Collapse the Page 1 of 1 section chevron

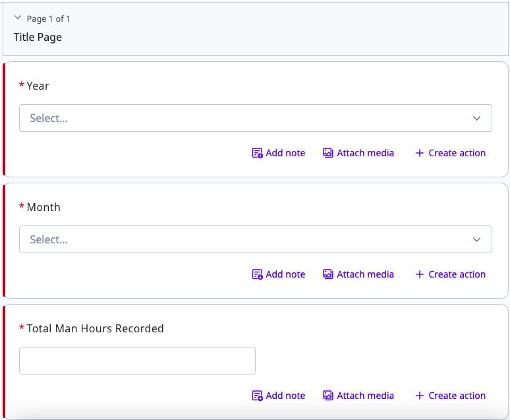[18, 18]
